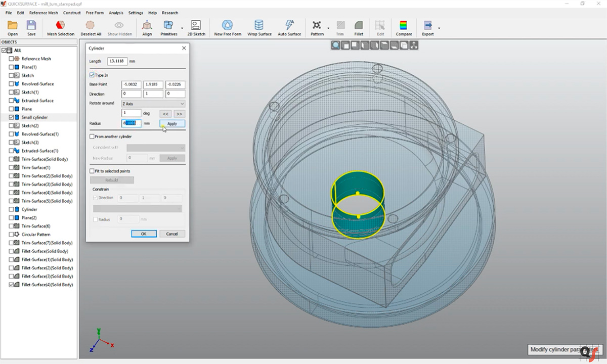Enable Fit to selected points checkbox
607x364 pixels.
coord(92,171)
